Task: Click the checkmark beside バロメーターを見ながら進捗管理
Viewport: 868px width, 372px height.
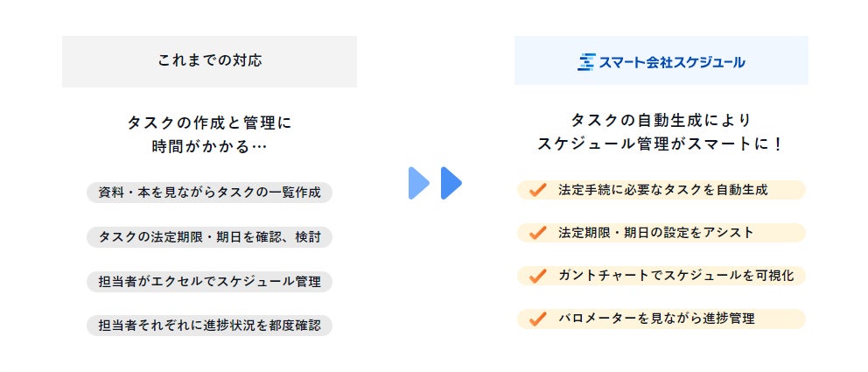Action: point(538,318)
